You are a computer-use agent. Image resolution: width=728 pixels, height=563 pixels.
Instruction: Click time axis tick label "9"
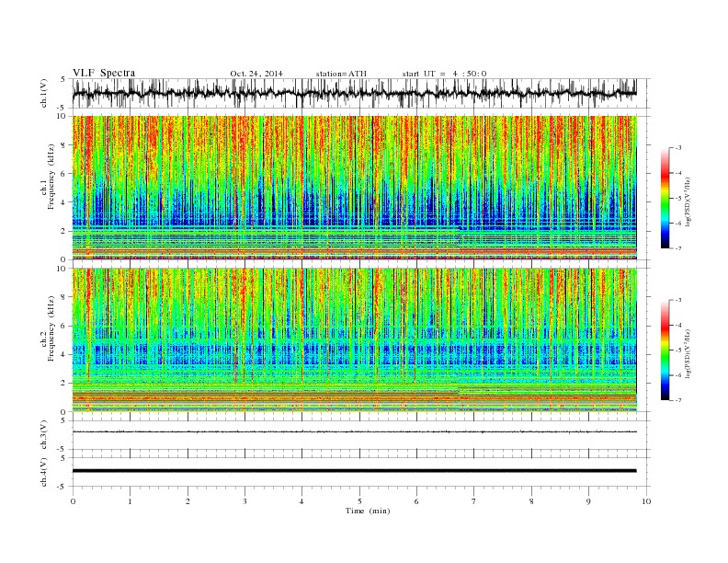[588, 501]
